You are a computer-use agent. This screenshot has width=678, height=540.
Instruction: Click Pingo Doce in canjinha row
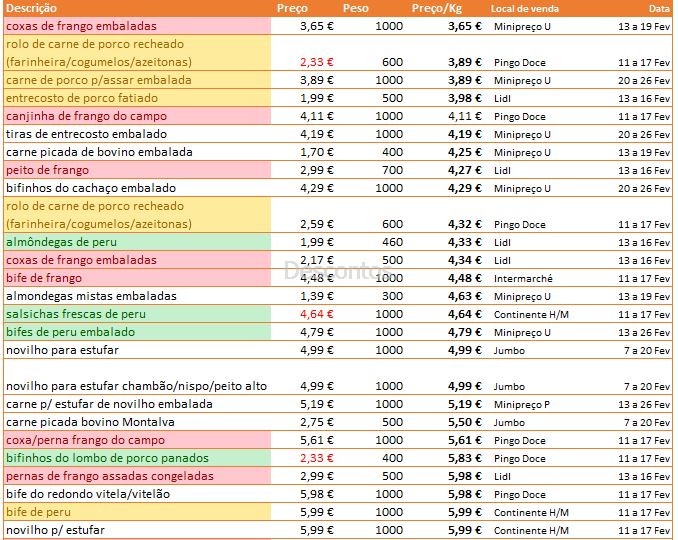point(520,117)
